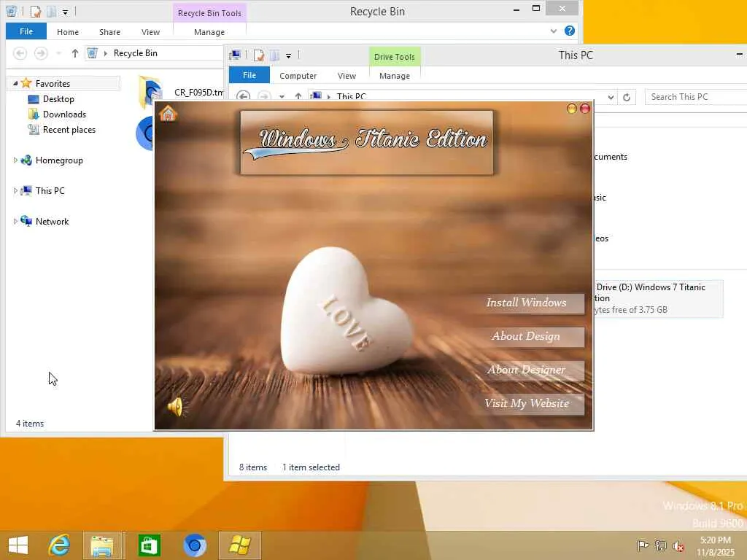The image size is (747, 560).
Task: Refresh the This PC window
Action: pos(627,97)
